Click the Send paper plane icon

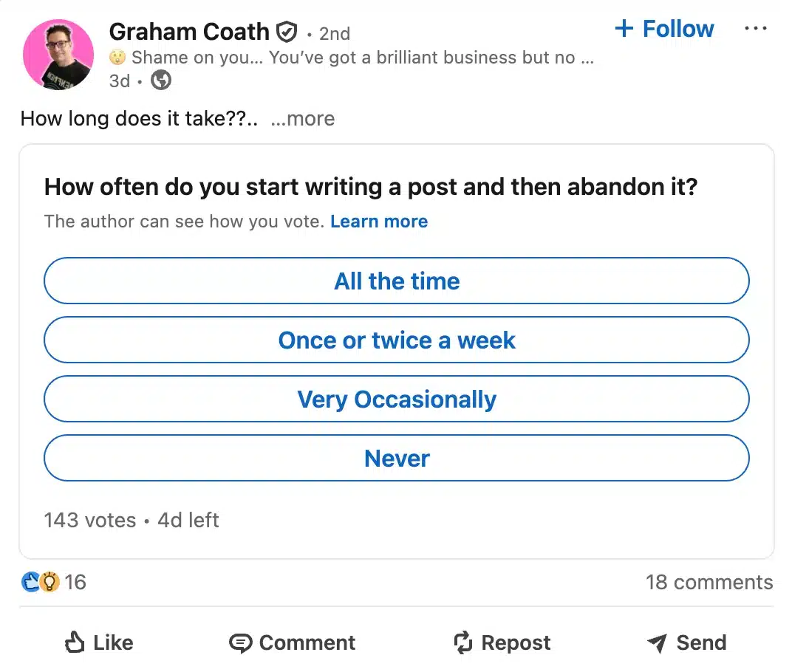[x=656, y=642]
